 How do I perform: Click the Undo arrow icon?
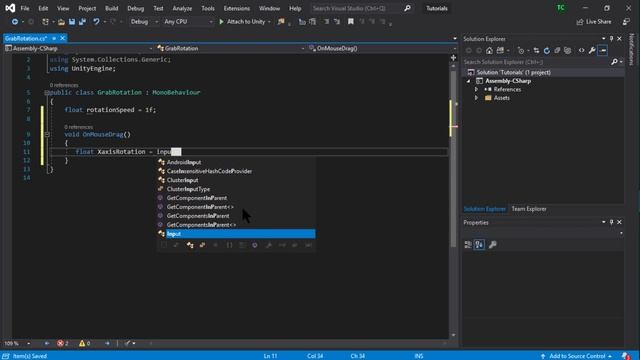pos(96,22)
